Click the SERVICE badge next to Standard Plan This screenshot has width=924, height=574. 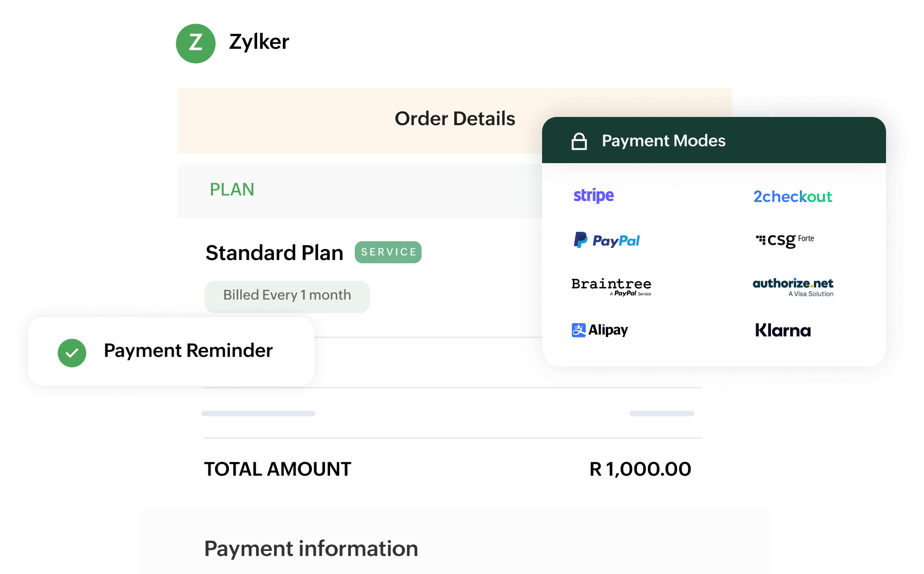coord(388,252)
